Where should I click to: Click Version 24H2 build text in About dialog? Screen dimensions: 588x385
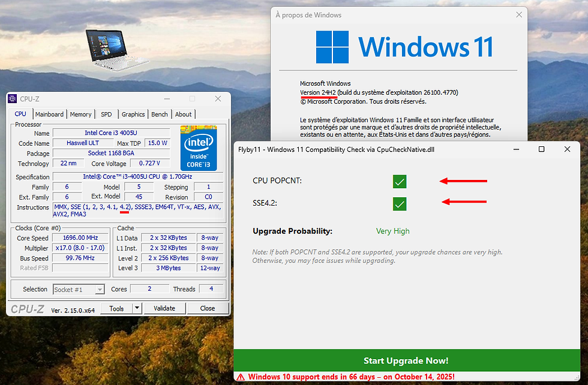[x=379, y=92]
